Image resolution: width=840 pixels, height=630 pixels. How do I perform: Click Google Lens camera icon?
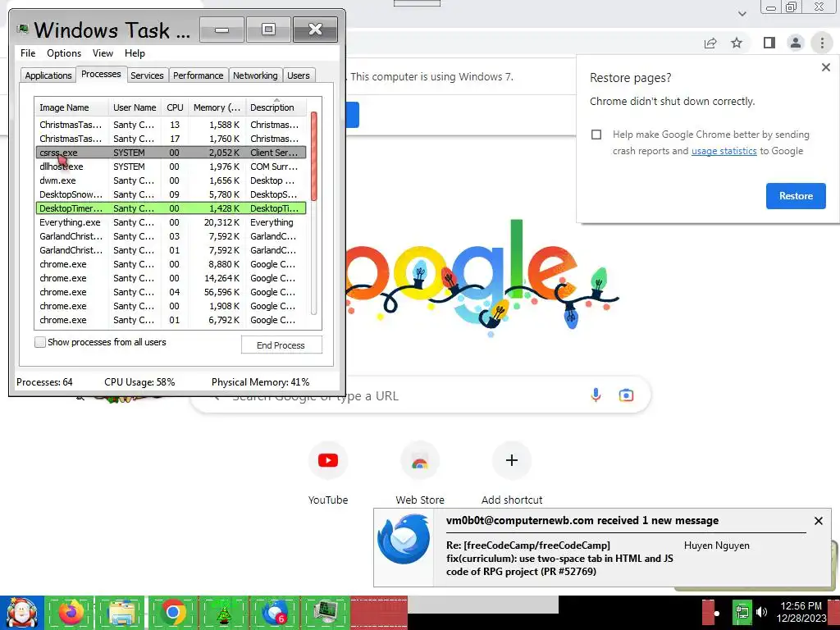[x=626, y=395]
